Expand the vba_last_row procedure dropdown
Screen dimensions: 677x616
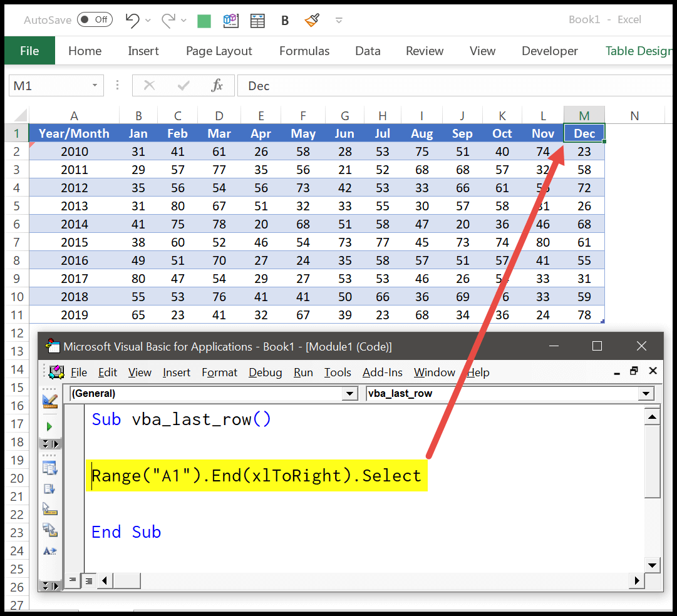pyautogui.click(x=646, y=394)
